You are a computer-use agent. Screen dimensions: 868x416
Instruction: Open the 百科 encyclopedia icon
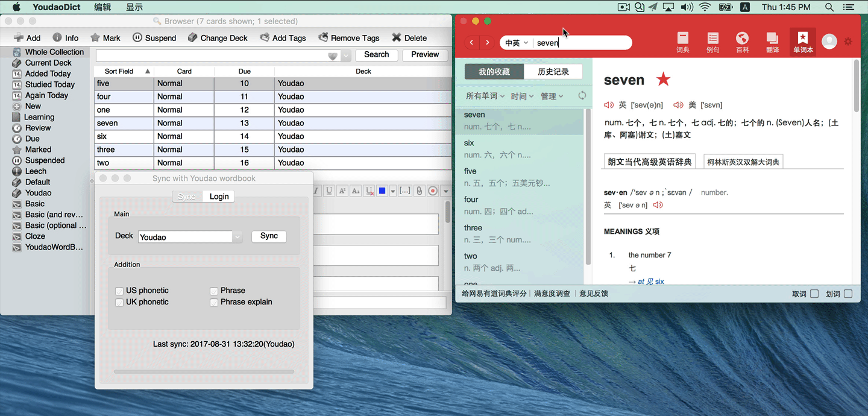(743, 42)
